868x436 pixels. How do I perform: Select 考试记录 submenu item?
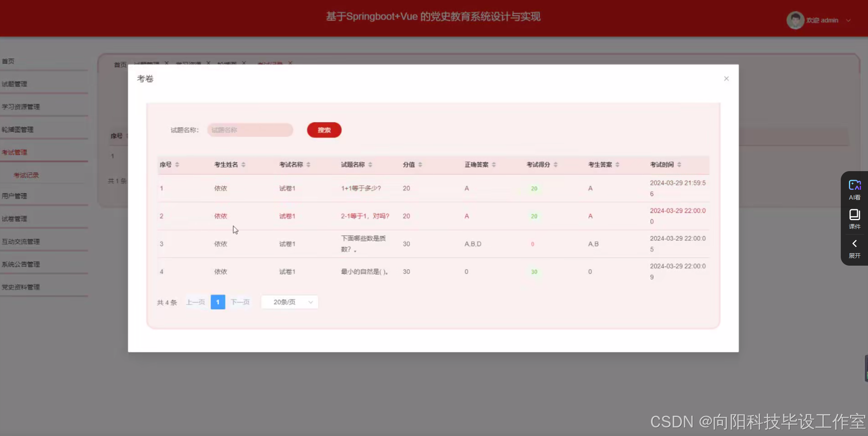tap(26, 175)
